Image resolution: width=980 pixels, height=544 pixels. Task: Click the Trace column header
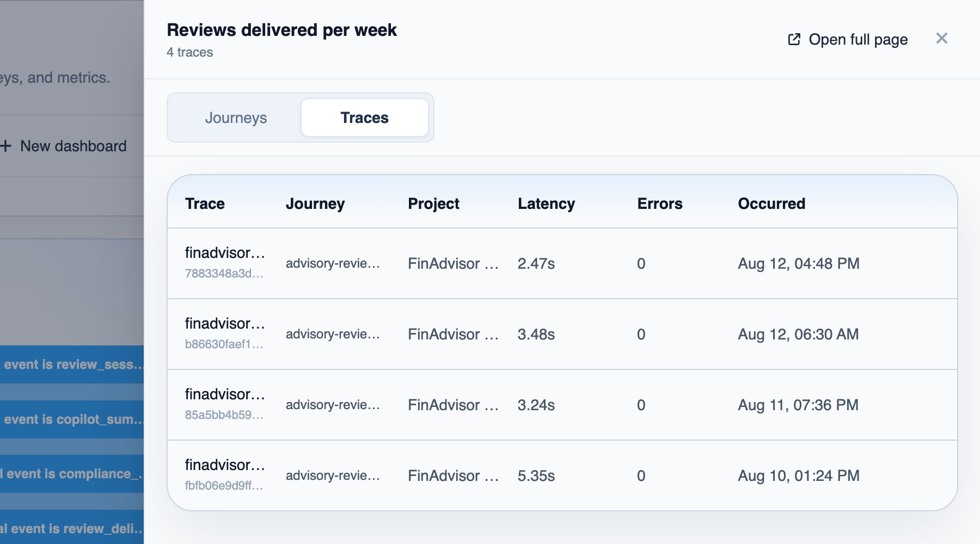coord(205,203)
